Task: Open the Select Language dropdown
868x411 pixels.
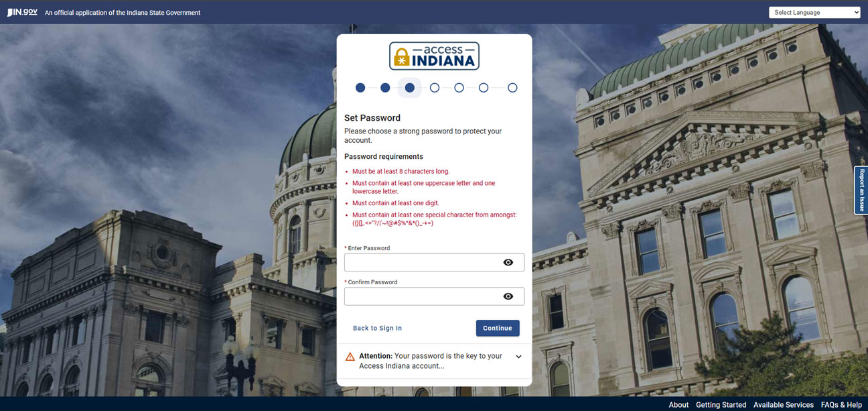Action: (x=815, y=12)
